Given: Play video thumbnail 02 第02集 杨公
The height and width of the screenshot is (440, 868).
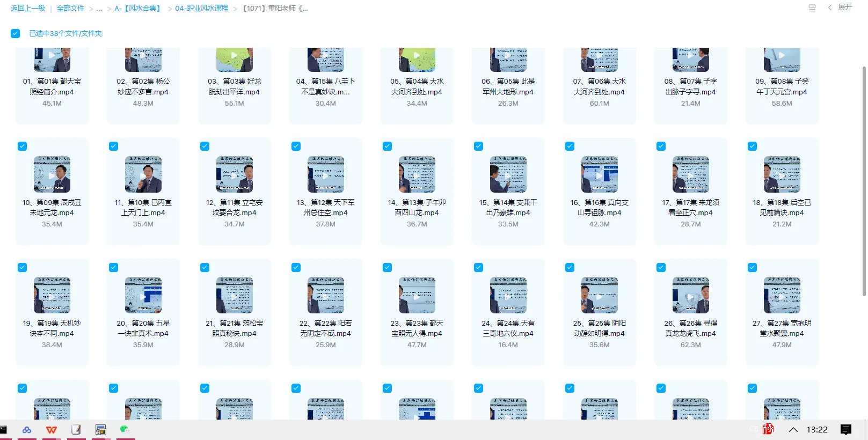Looking at the screenshot, I should [x=143, y=59].
